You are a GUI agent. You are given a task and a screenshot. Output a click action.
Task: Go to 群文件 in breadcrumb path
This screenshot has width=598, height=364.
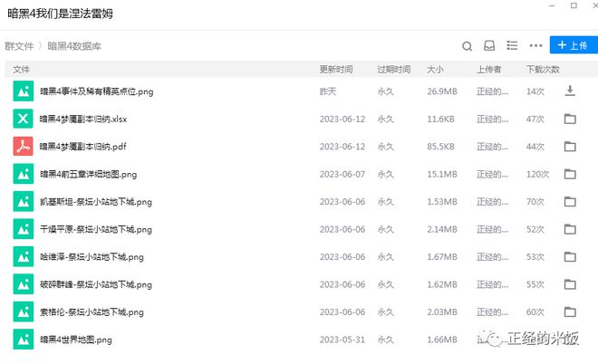click(x=19, y=45)
